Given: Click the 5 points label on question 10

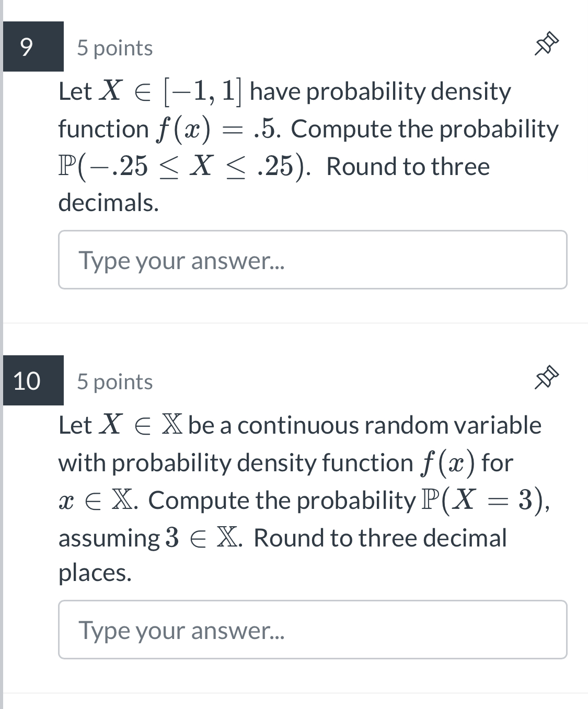Looking at the screenshot, I should point(114,381).
